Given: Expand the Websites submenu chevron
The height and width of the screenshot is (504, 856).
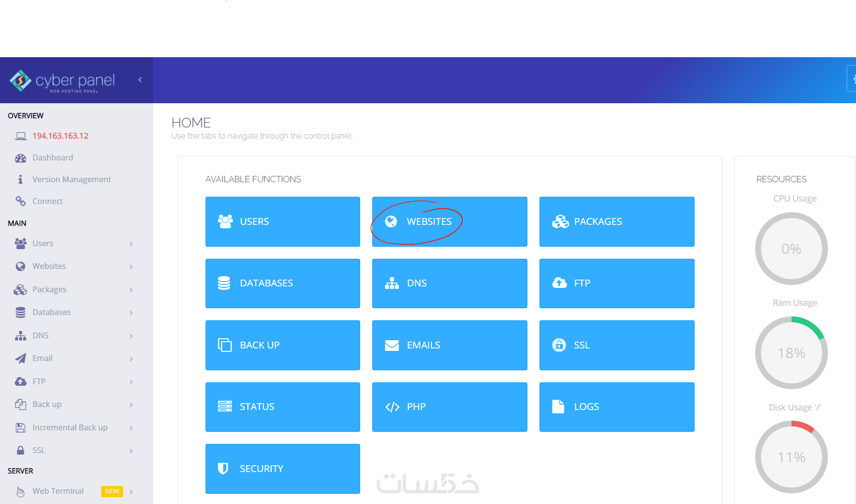Looking at the screenshot, I should pyautogui.click(x=131, y=267).
